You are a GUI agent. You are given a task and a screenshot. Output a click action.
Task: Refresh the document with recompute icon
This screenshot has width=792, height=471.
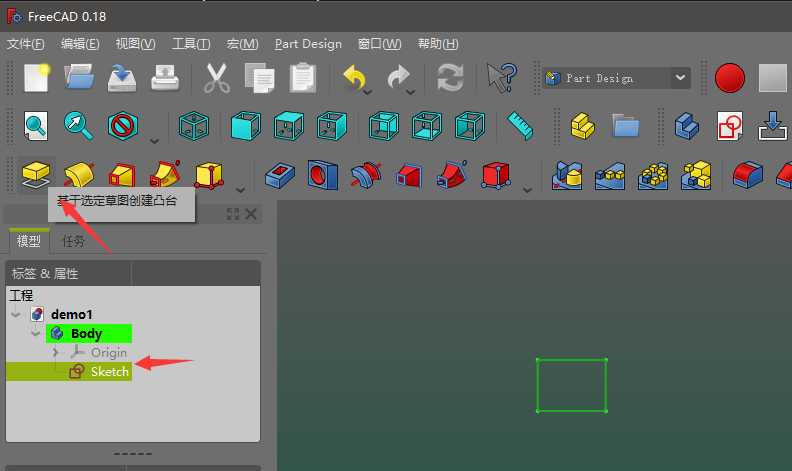pos(450,78)
